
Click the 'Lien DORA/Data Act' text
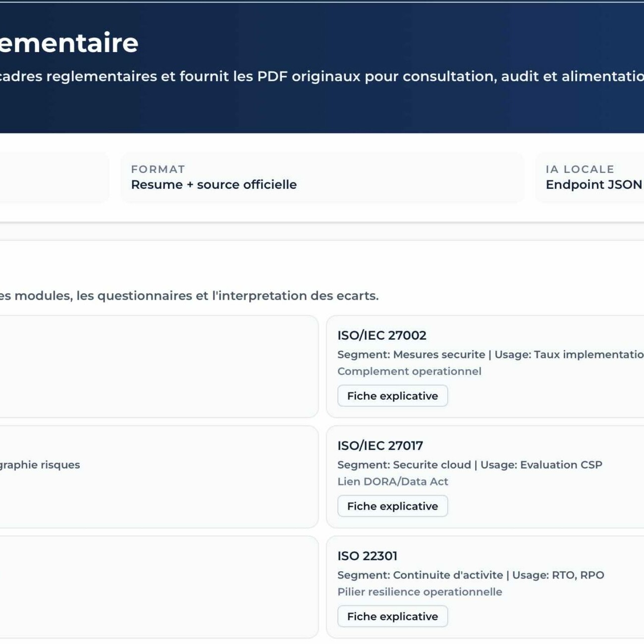392,482
